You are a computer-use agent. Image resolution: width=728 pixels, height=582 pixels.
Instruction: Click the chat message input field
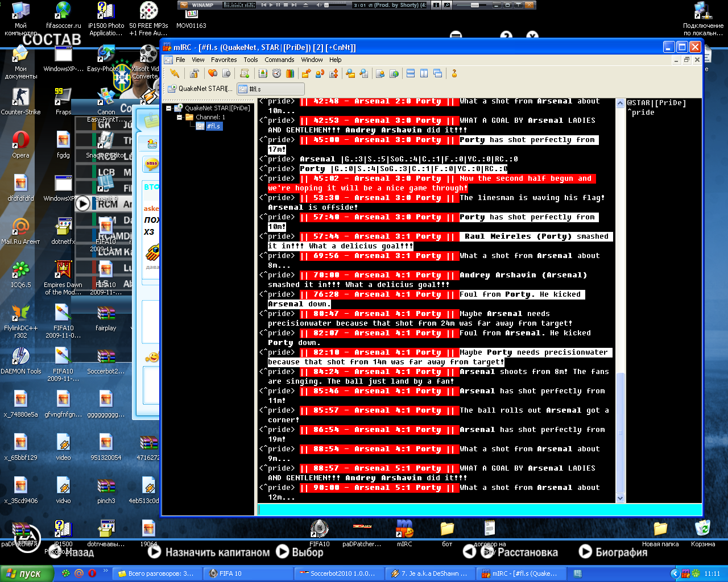tap(480, 510)
